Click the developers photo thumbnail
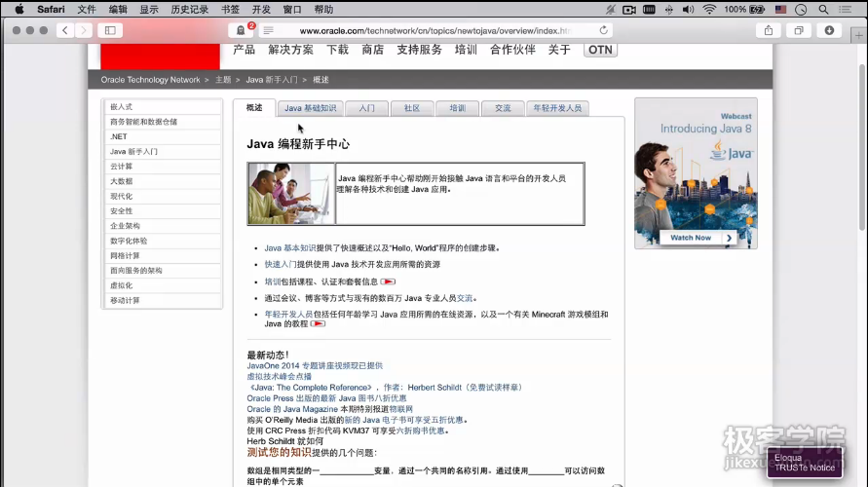 coord(291,194)
